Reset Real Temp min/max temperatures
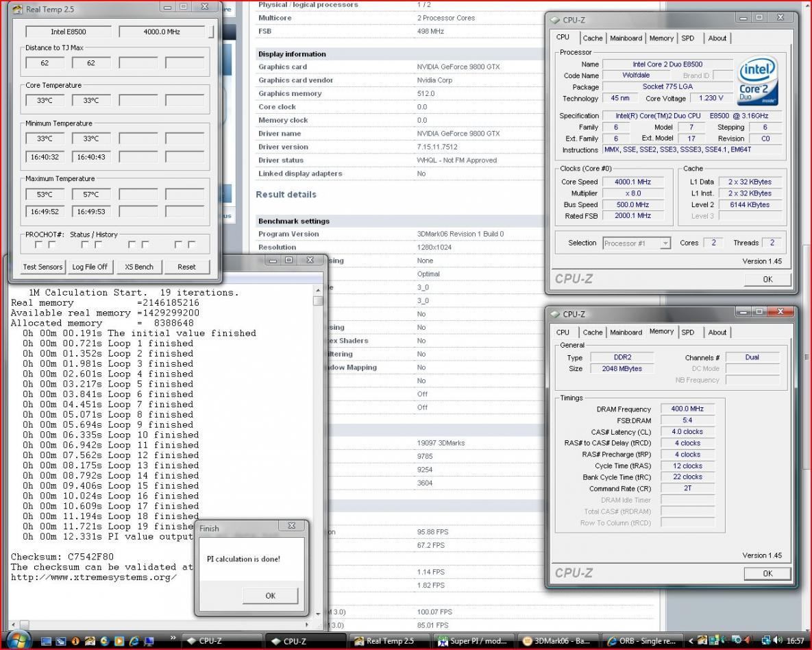Image resolution: width=812 pixels, height=650 pixels. pos(186,267)
